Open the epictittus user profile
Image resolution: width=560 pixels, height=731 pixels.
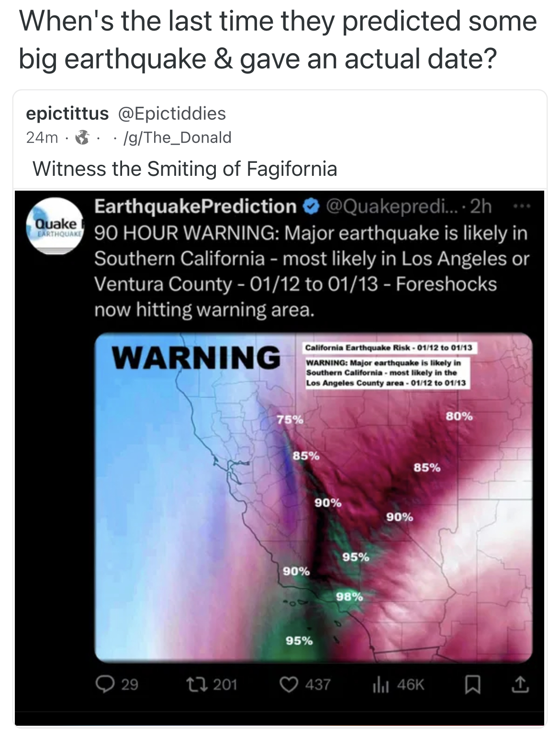point(67,114)
